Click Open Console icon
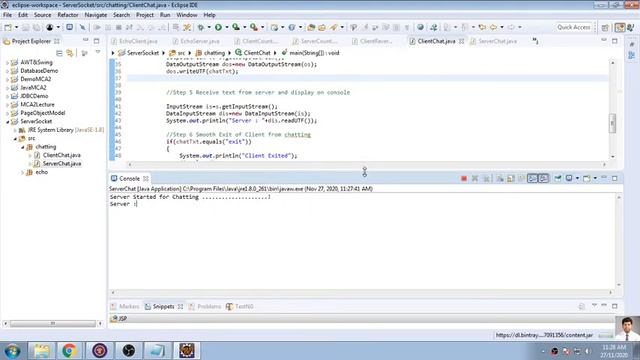 coord(587,178)
